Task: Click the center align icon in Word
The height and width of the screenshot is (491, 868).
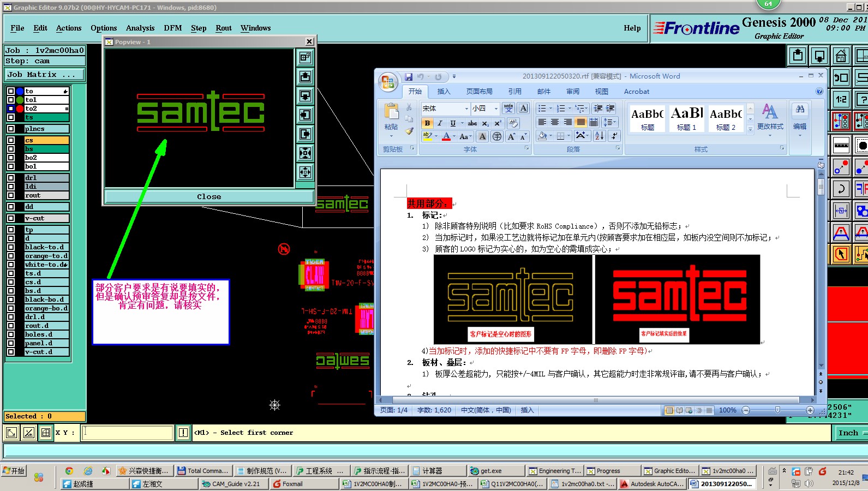Action: click(x=555, y=122)
